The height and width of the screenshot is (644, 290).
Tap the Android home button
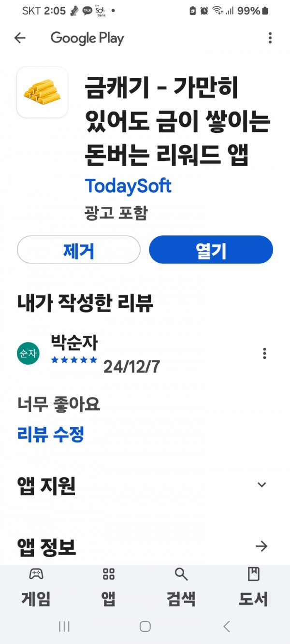click(145, 627)
